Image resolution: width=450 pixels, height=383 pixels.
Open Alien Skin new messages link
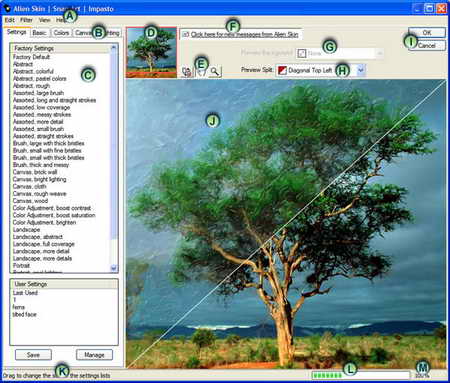[244, 34]
